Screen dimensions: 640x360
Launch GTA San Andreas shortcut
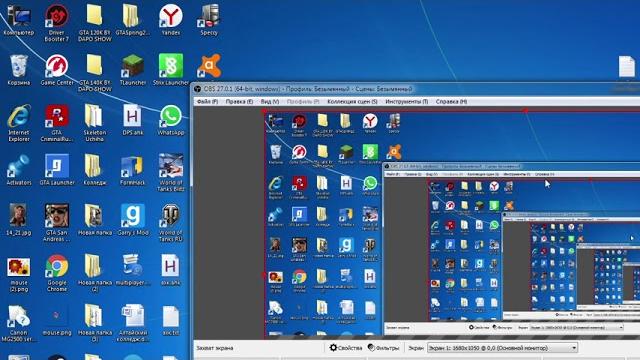(57, 223)
